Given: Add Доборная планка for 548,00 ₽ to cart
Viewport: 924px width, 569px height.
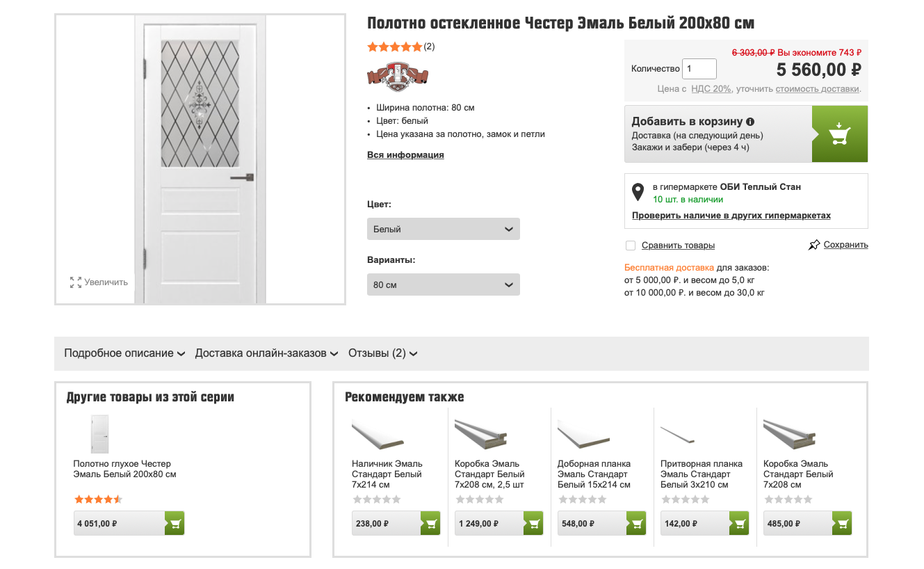Looking at the screenshot, I should (x=636, y=523).
